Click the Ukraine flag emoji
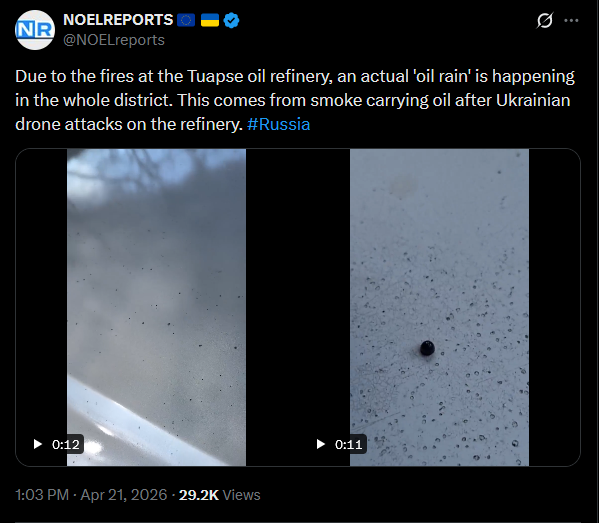The height and width of the screenshot is (523, 599). 210,20
